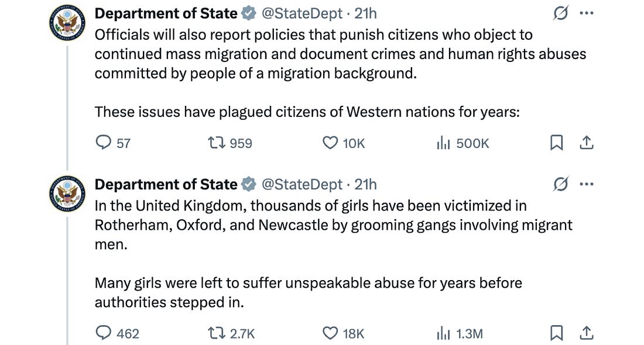
Task: Reply to the mass migration post
Action: [x=103, y=143]
